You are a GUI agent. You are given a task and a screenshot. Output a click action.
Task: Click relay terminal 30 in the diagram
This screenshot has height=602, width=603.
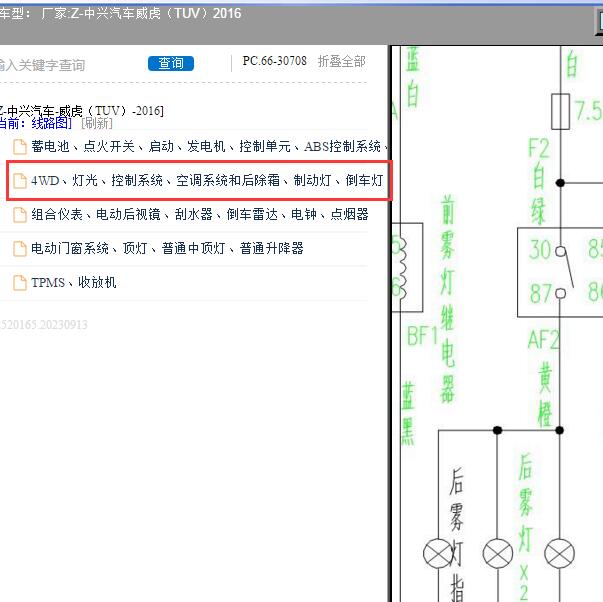click(x=540, y=249)
